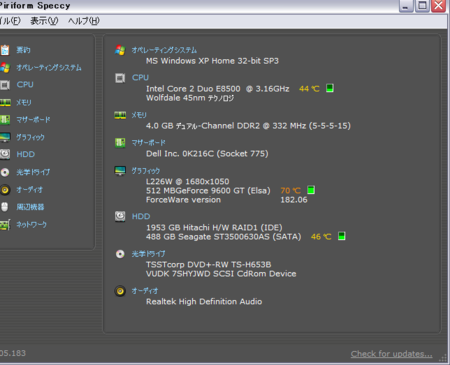This screenshot has height=365, width=450.
Task: Click the 1953 GB Hitachi H/W RAID1 (IDE) line
Action: [214, 228]
